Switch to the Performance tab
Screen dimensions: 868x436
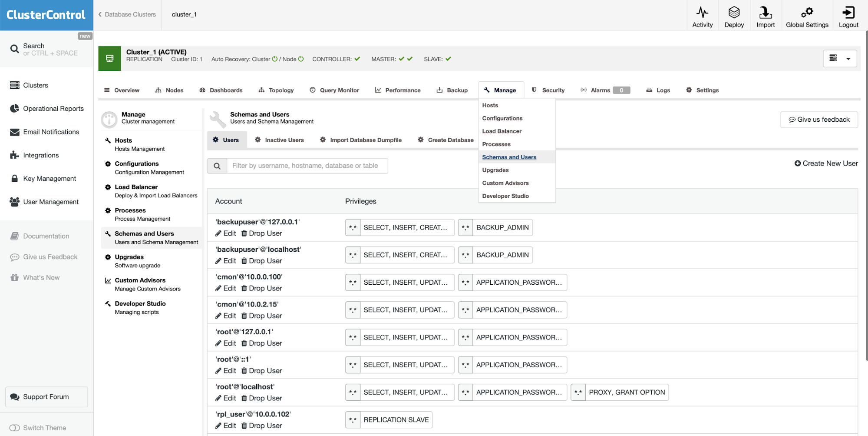(398, 90)
